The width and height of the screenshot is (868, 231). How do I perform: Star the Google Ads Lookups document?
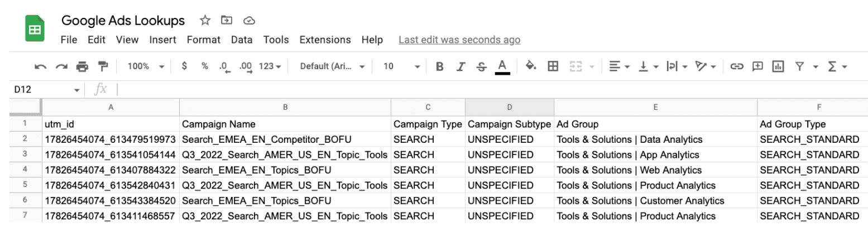coord(205,21)
